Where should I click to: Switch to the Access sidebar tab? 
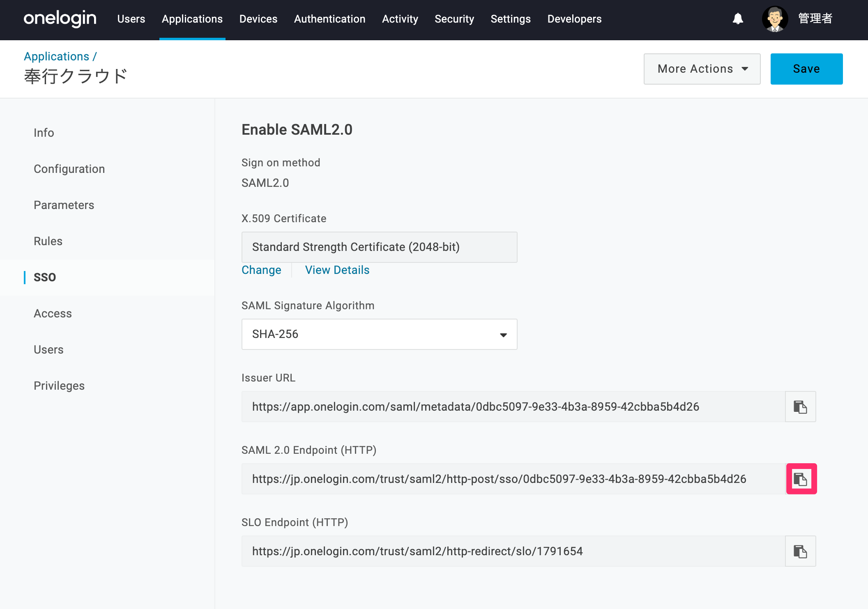click(53, 313)
